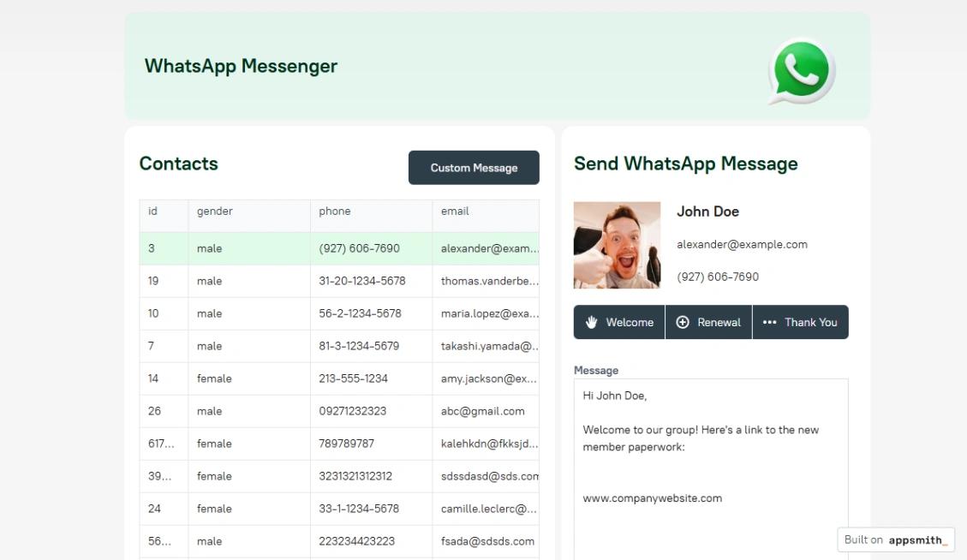Select the Thank You template button
This screenshot has height=560, width=967.
click(x=801, y=322)
